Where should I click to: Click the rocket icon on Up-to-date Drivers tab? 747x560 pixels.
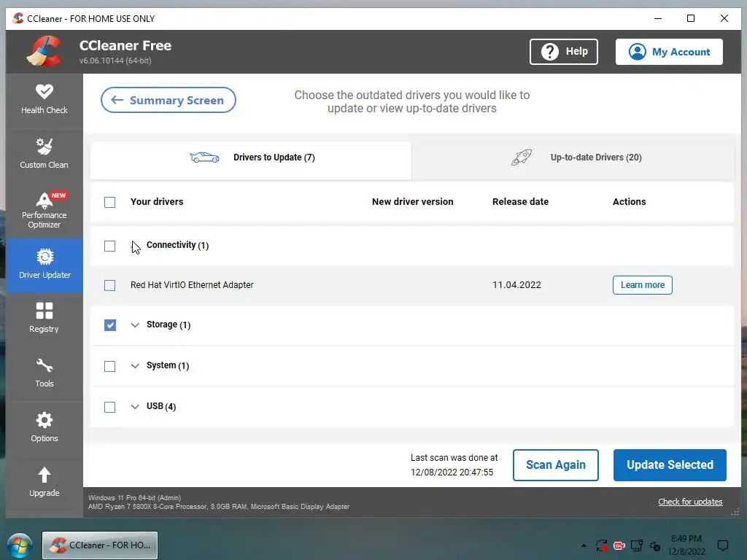pyautogui.click(x=521, y=157)
